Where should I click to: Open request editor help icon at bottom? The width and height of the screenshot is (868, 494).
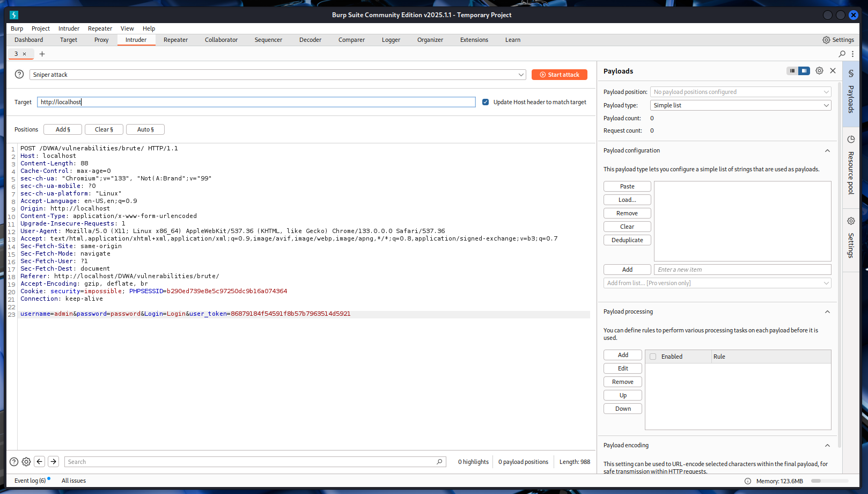[x=14, y=462]
